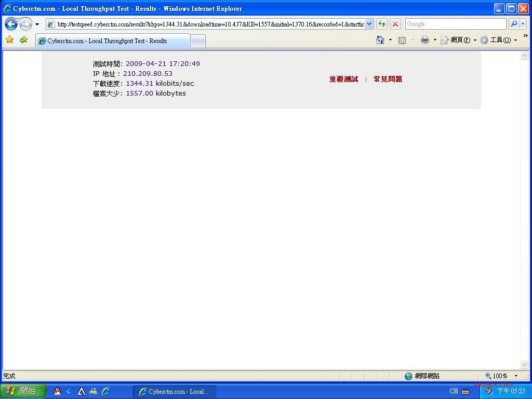Open the Favorites Center star icon

pyautogui.click(x=9, y=40)
